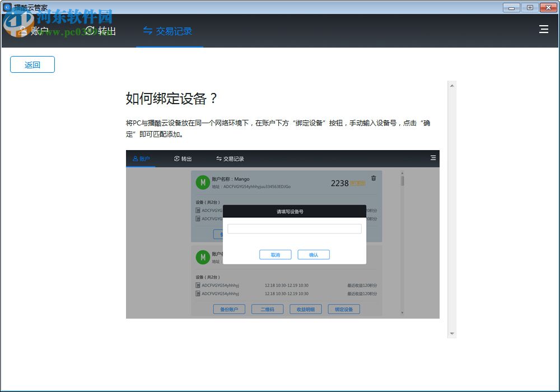Click the 绑定设备 bind device button
Image resolution: width=560 pixels, height=392 pixels.
point(343,309)
